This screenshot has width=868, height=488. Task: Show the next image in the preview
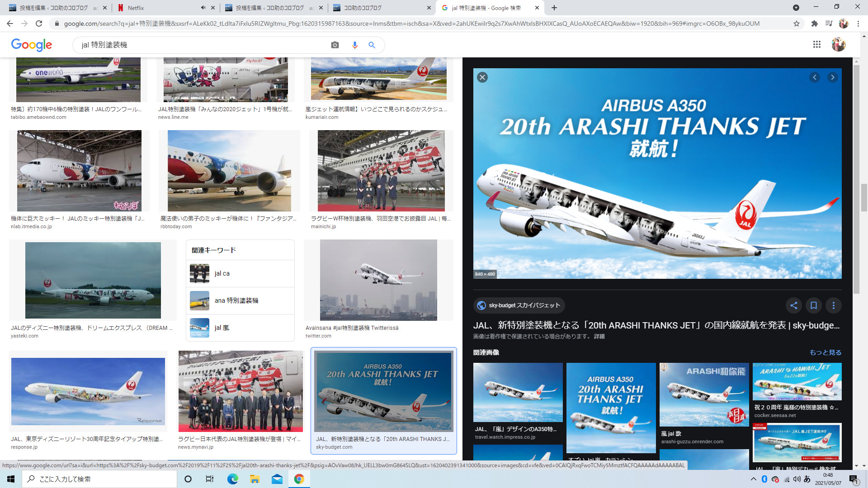pyautogui.click(x=832, y=77)
